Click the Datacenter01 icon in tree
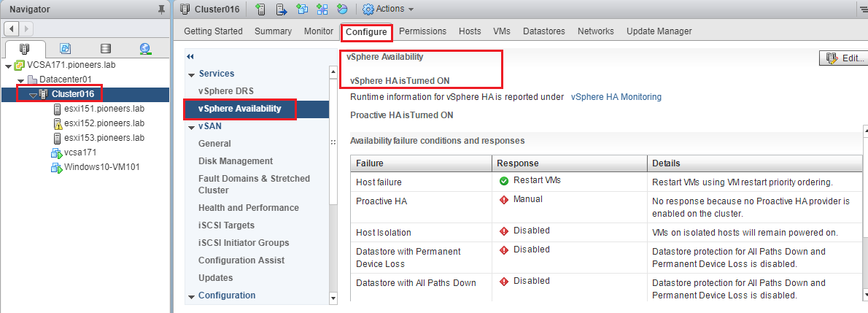This screenshot has height=313, width=868. pos(33,80)
